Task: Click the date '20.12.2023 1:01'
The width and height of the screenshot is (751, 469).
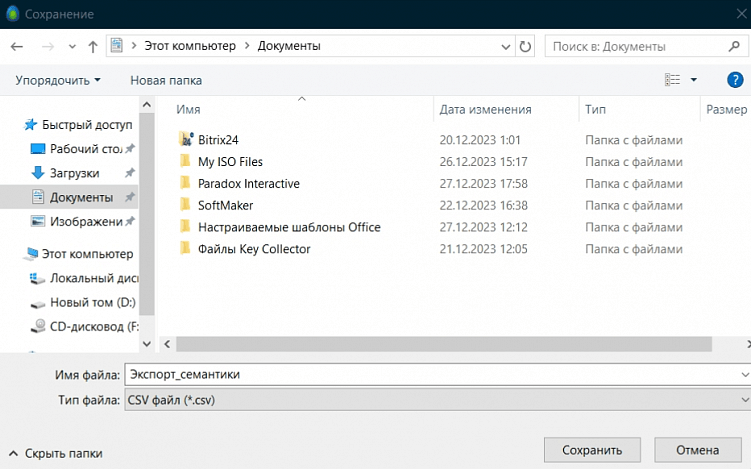Action: (x=480, y=140)
